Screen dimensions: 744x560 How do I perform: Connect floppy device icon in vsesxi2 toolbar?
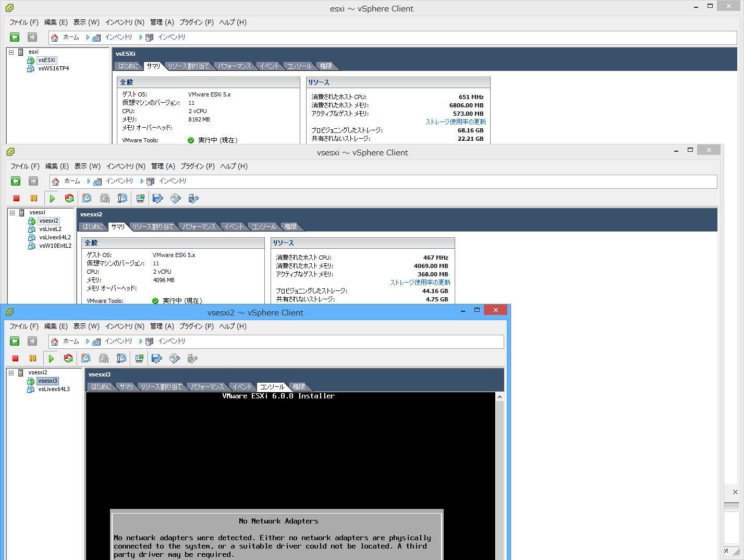[x=157, y=358]
